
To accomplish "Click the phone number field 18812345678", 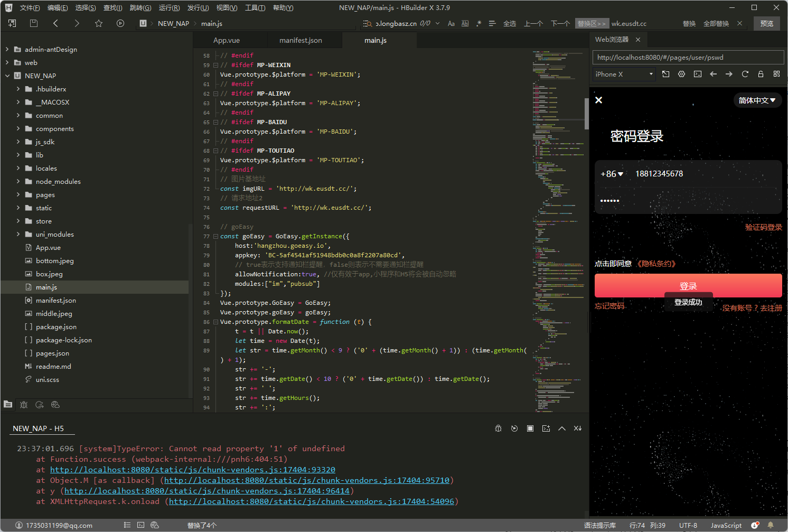I will (x=659, y=174).
